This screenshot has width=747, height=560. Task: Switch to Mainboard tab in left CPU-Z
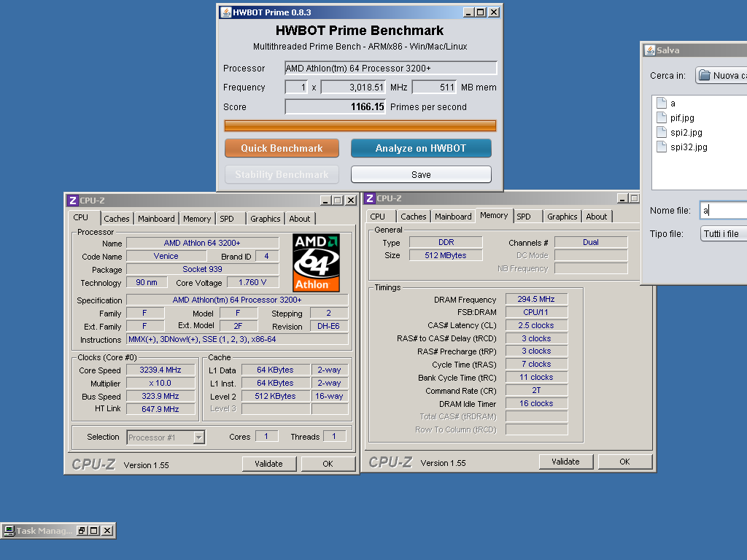click(x=156, y=219)
